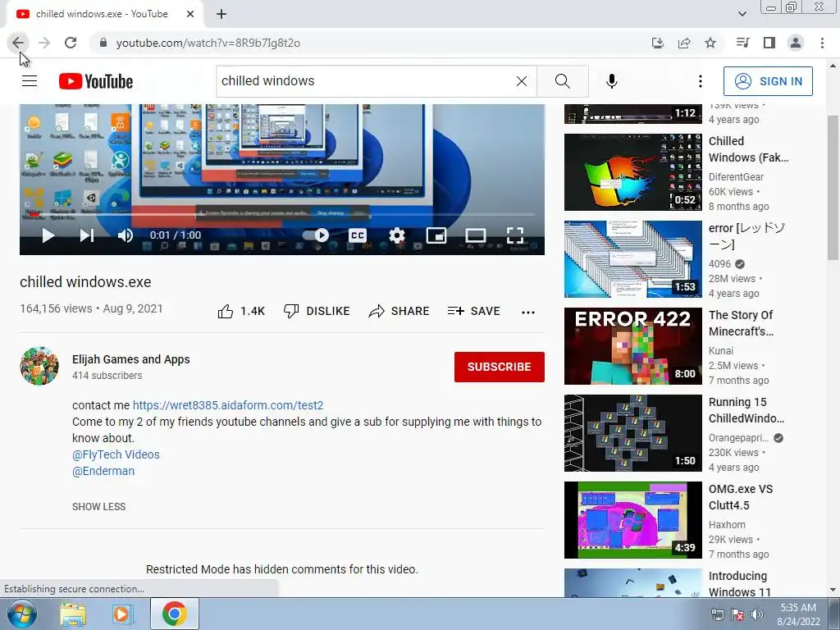This screenshot has width=840, height=630.
Task: Open the tab search chevron
Action: (x=742, y=15)
